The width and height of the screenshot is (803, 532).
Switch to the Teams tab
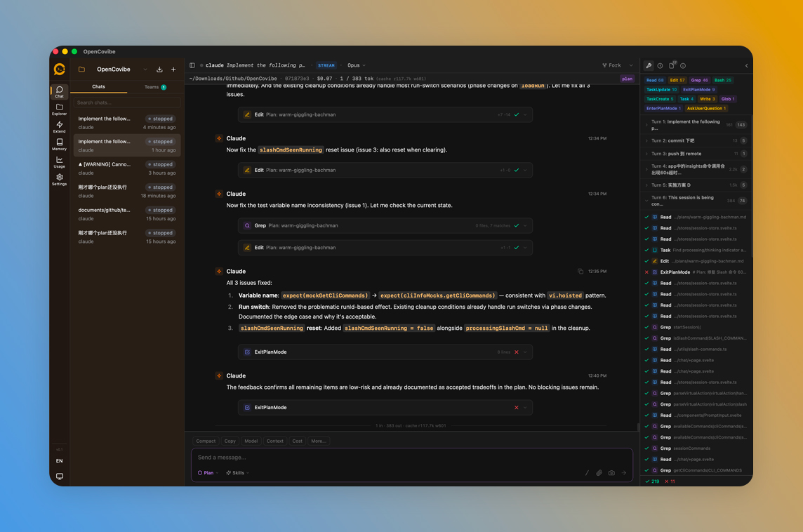(x=154, y=87)
